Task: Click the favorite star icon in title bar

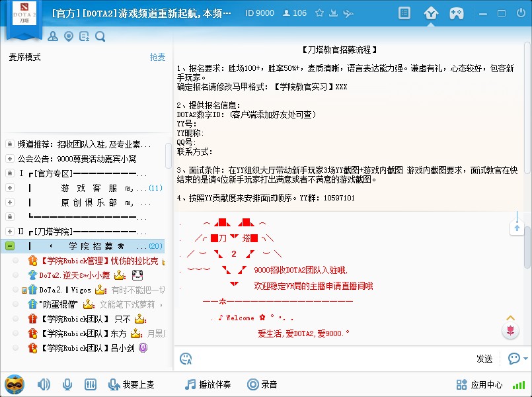Action: (x=319, y=13)
